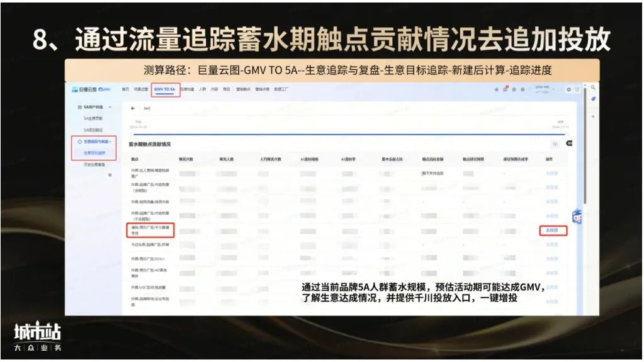Select the 抖音/UGC互动/挑战赛 touchpoint name

[x=149, y=287]
